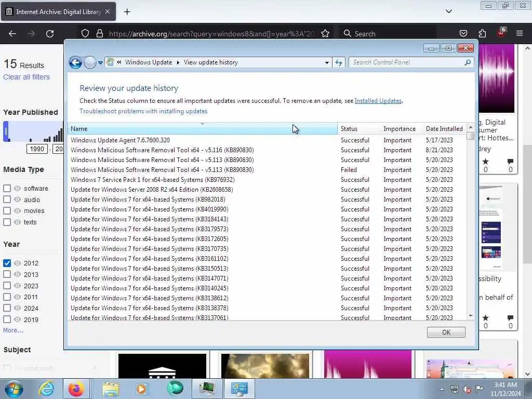
Task: Click Clear all filters link
Action: (26, 77)
